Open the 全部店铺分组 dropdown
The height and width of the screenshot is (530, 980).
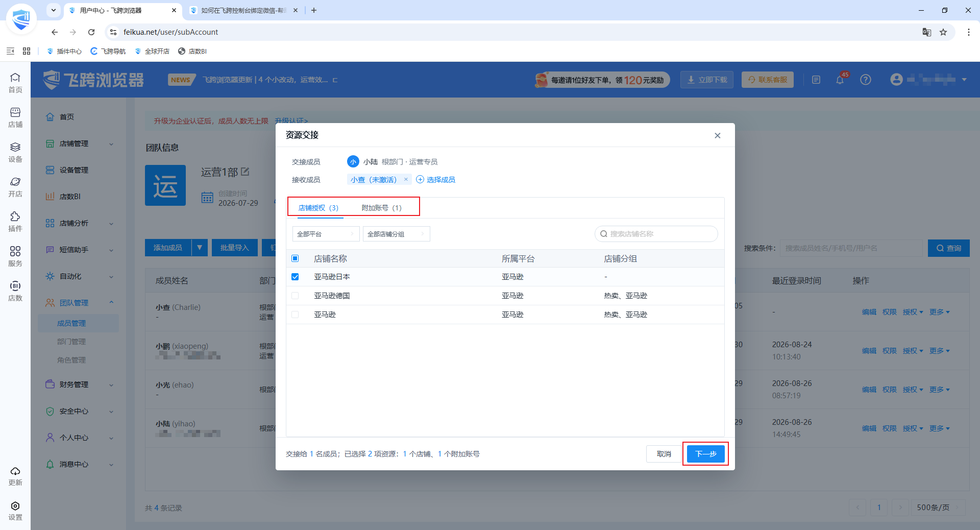[x=396, y=234]
